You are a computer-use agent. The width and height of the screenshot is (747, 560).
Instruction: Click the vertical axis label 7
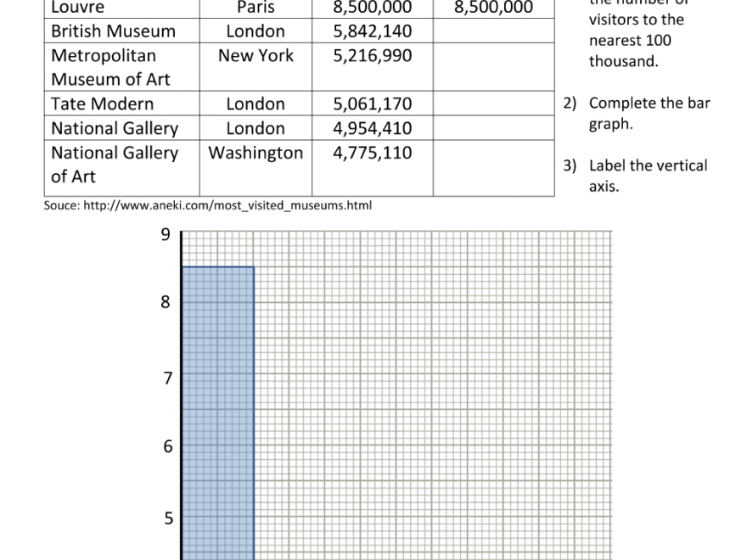(167, 378)
